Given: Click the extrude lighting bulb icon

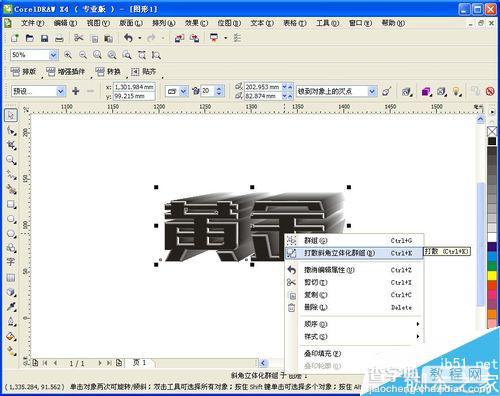Looking at the screenshot, I should coord(456,91).
